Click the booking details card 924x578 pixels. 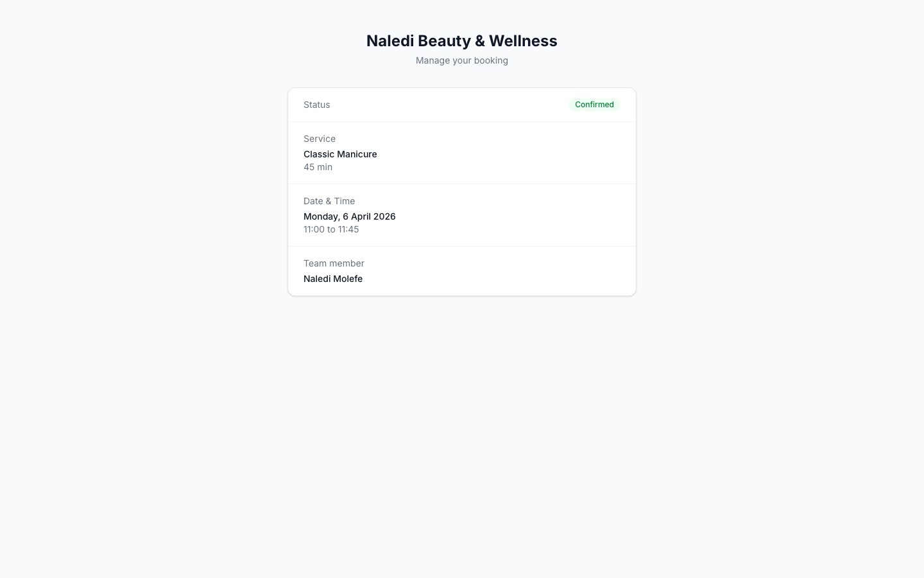pos(461,191)
